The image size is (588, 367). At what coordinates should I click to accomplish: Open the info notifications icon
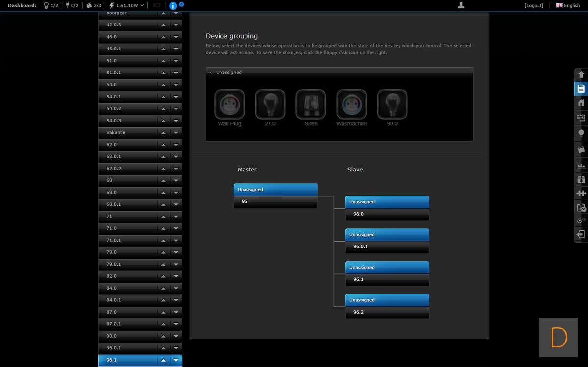(173, 6)
